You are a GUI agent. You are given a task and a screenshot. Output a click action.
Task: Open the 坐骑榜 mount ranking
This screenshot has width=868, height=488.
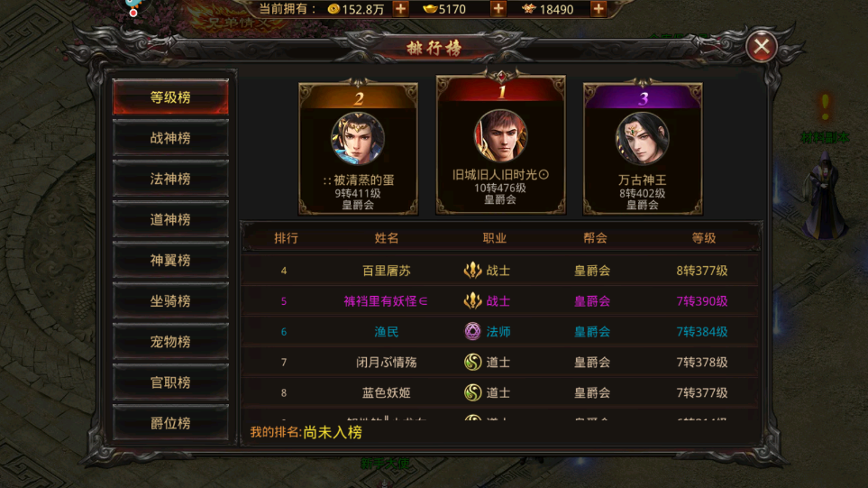click(x=170, y=300)
